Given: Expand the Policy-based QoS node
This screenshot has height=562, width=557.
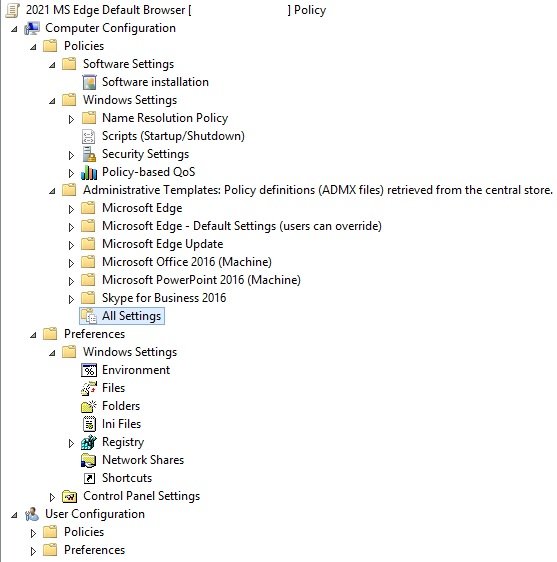Looking at the screenshot, I should pyautogui.click(x=71, y=173).
